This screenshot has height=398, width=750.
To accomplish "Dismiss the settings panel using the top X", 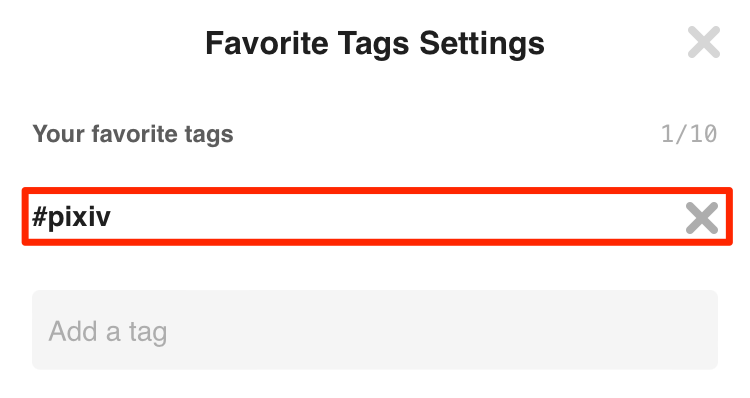I will coord(704,42).
